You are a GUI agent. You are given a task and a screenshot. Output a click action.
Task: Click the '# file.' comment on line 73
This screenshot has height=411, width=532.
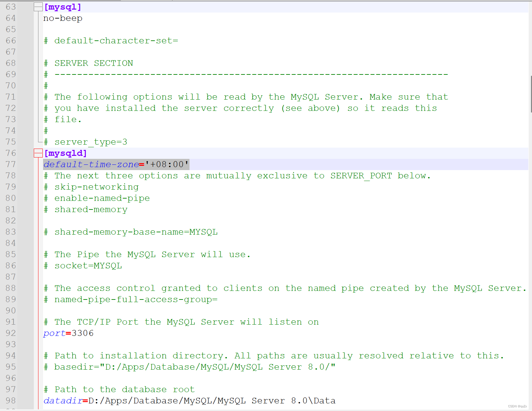click(x=63, y=119)
